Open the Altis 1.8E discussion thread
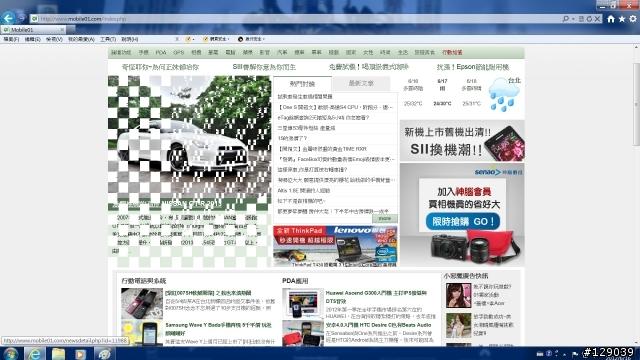This screenshot has width=640, height=360. coord(304,191)
